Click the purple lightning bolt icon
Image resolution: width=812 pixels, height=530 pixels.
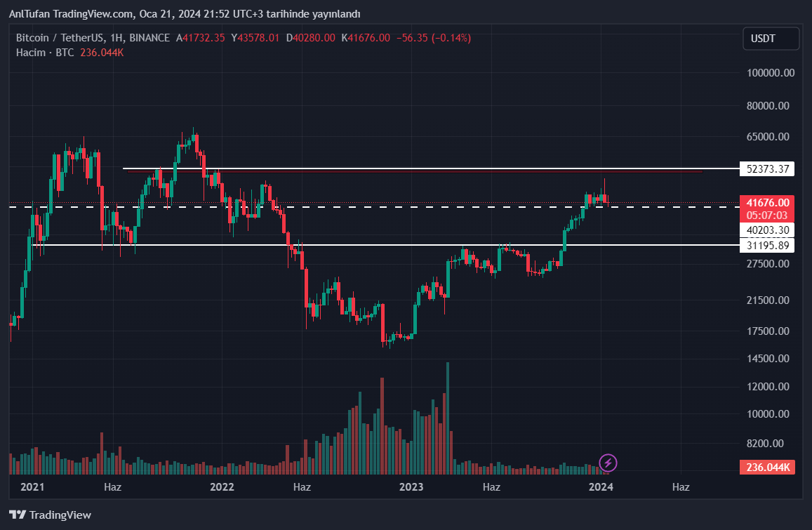[x=608, y=463]
